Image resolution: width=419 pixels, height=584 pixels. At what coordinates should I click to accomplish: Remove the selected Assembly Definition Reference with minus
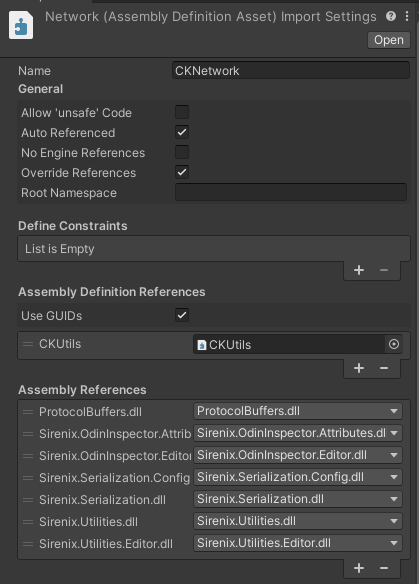tap(384, 368)
